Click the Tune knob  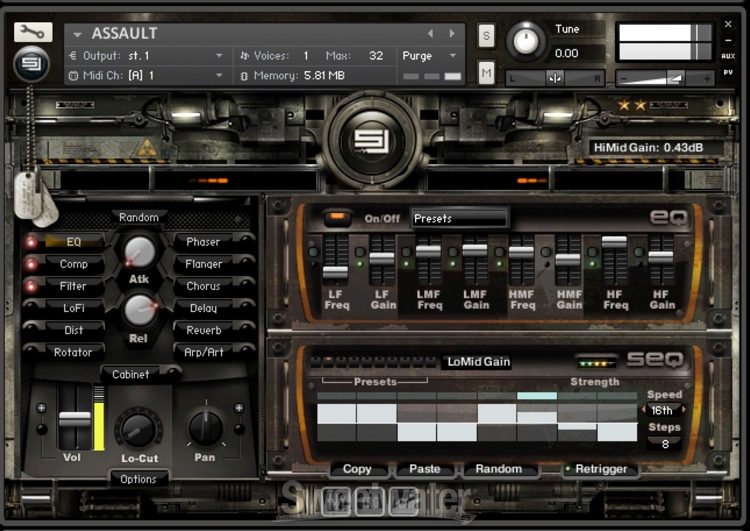click(526, 42)
